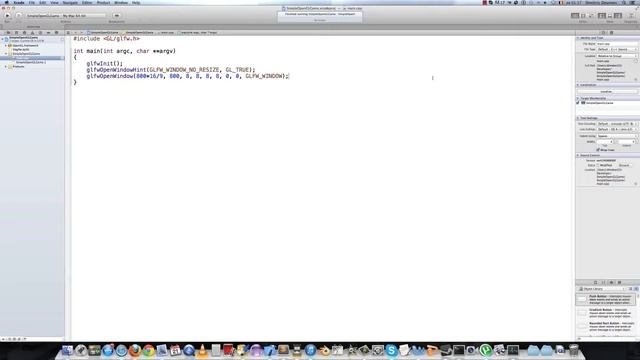This screenshot has width=640, height=360.
Task: Open the Object Library dropdown
Action: 602,289
